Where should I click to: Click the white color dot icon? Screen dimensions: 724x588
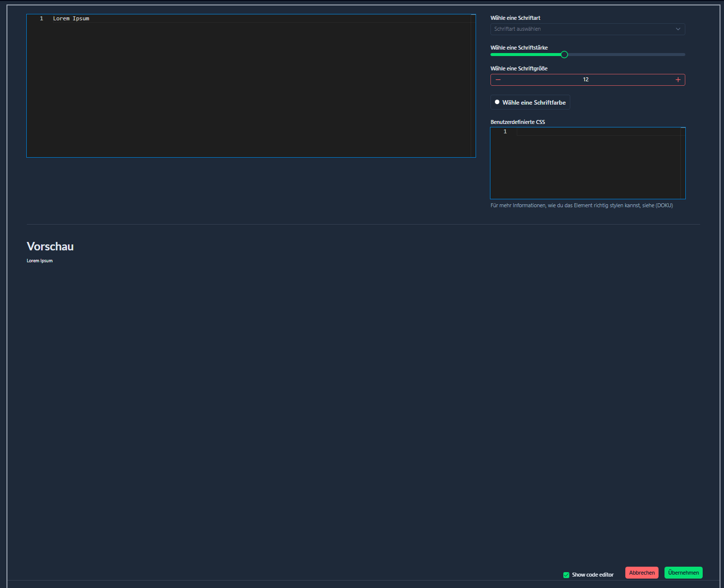[x=497, y=102]
